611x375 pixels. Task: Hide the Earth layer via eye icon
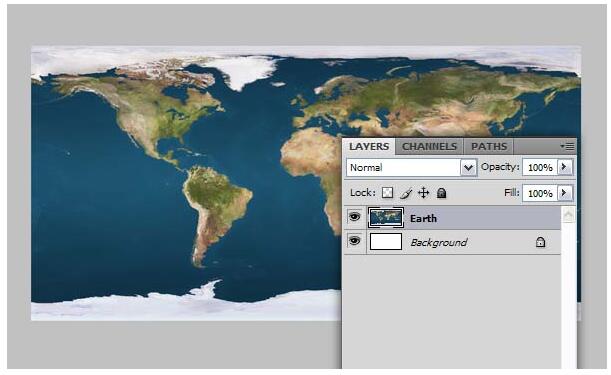(x=354, y=217)
